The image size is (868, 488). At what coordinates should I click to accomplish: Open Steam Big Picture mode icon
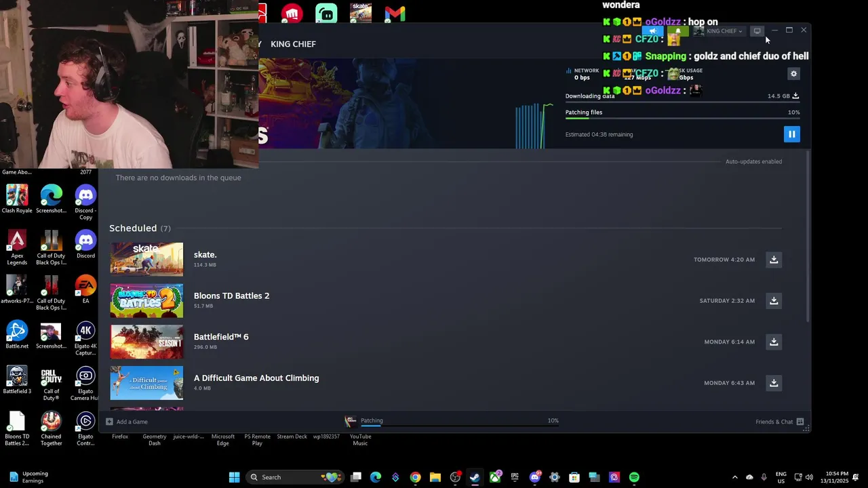click(x=757, y=30)
